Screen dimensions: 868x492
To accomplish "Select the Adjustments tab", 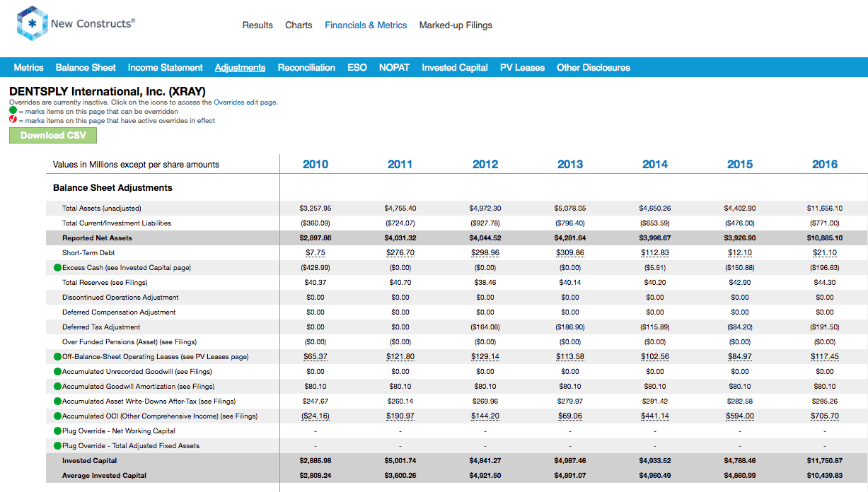I will tap(241, 68).
